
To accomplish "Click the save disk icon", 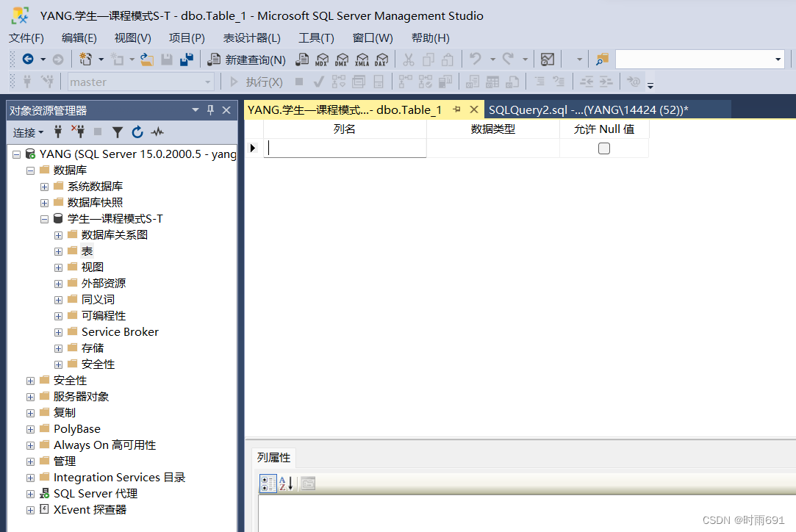I will click(x=167, y=60).
